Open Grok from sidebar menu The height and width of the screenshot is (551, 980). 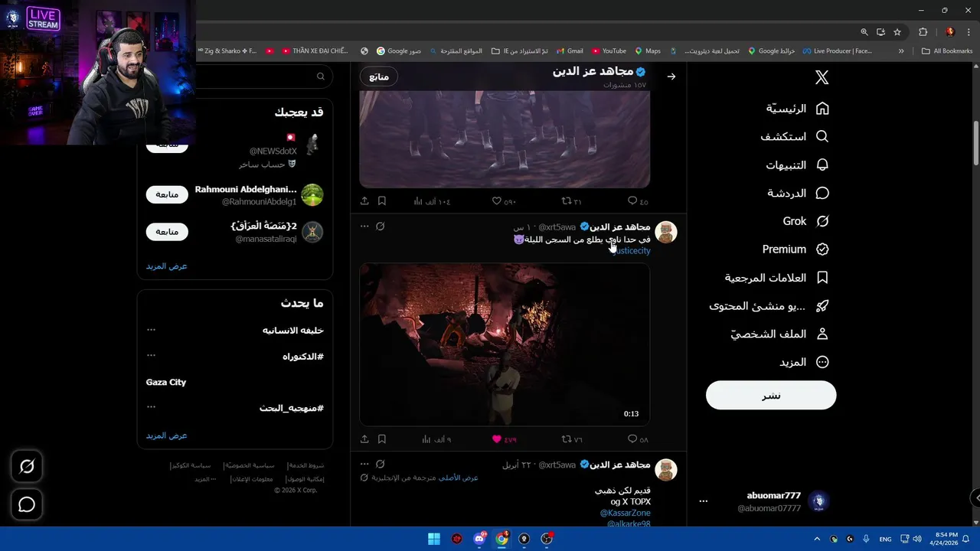point(806,221)
